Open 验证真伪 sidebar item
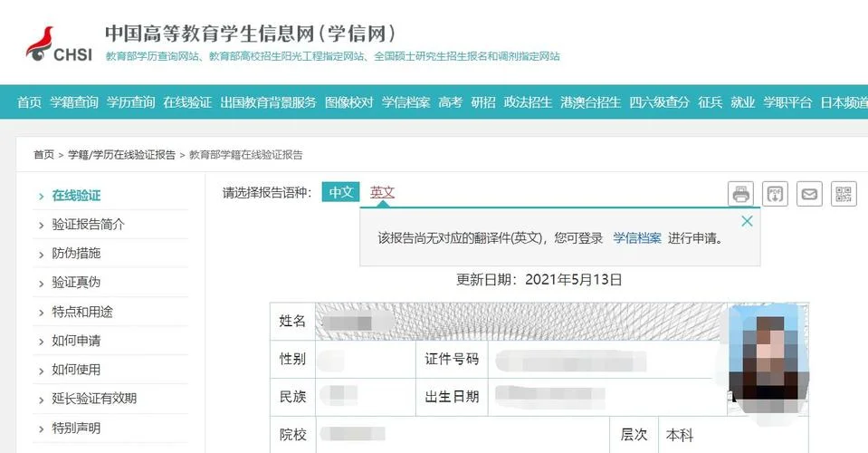The width and height of the screenshot is (868, 453). [76, 283]
